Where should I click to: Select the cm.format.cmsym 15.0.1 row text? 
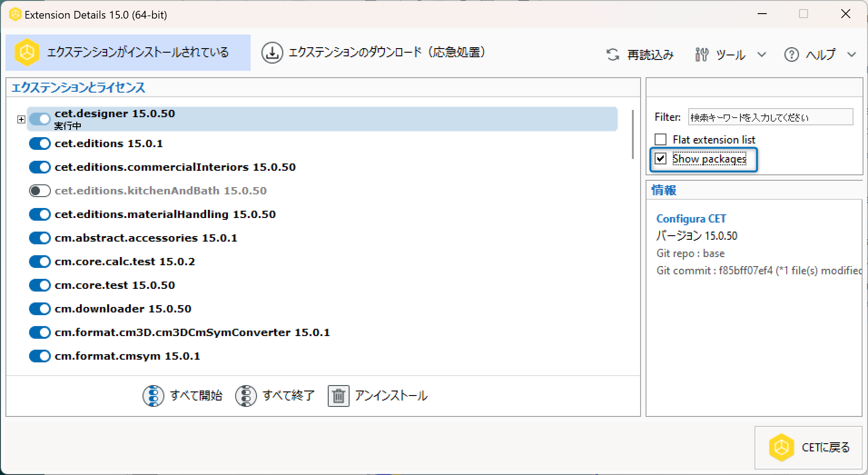[127, 356]
